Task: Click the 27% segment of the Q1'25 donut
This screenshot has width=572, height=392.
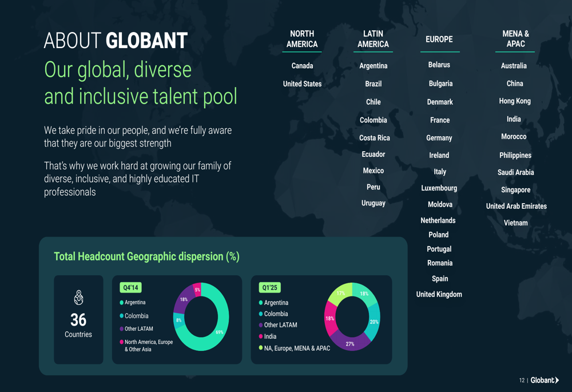Action: point(350,343)
